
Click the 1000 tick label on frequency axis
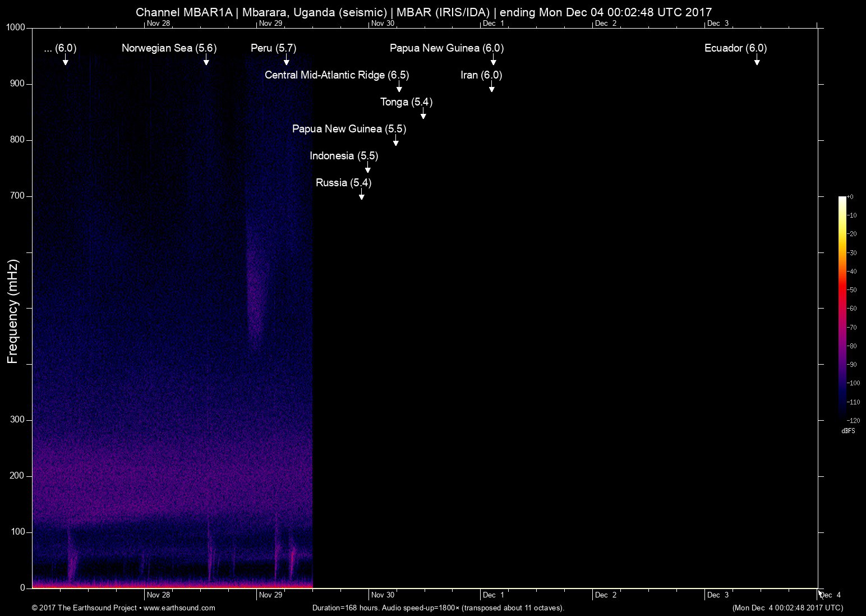(x=16, y=27)
